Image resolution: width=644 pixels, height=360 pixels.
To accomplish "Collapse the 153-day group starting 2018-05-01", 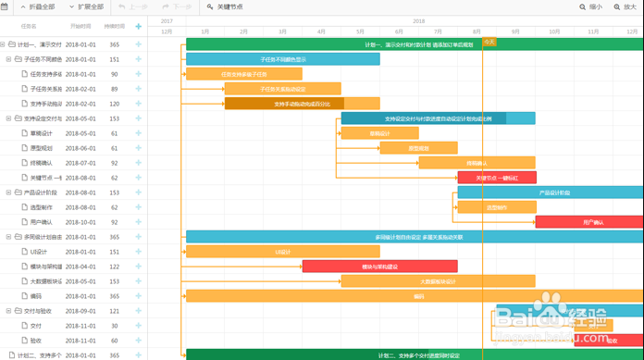I will coord(8,118).
